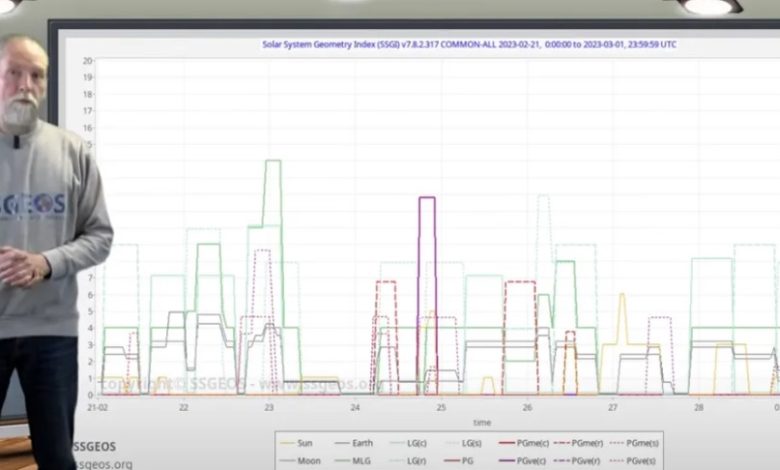Image resolution: width=780 pixels, height=470 pixels.
Task: Click the PGve(r) legend entry
Action: pyautogui.click(x=583, y=461)
